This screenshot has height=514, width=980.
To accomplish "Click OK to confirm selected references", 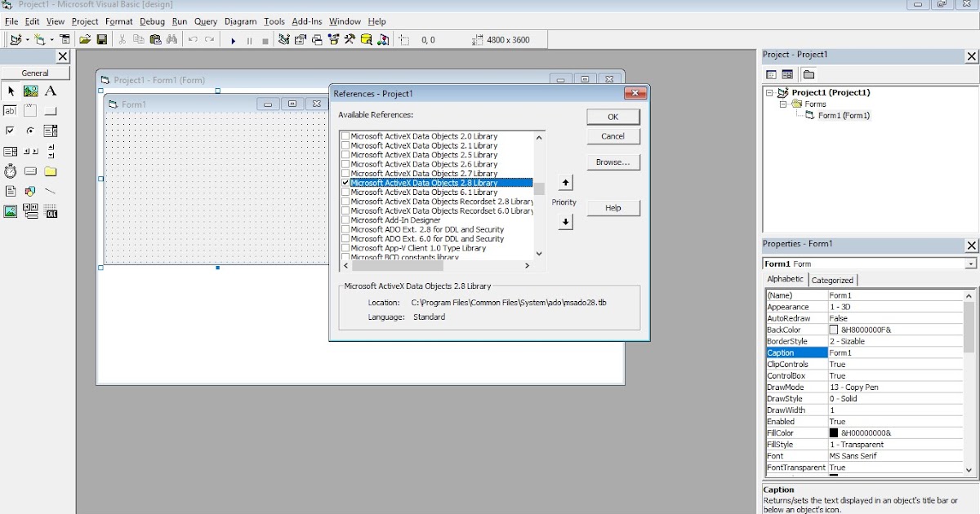I will [x=612, y=117].
